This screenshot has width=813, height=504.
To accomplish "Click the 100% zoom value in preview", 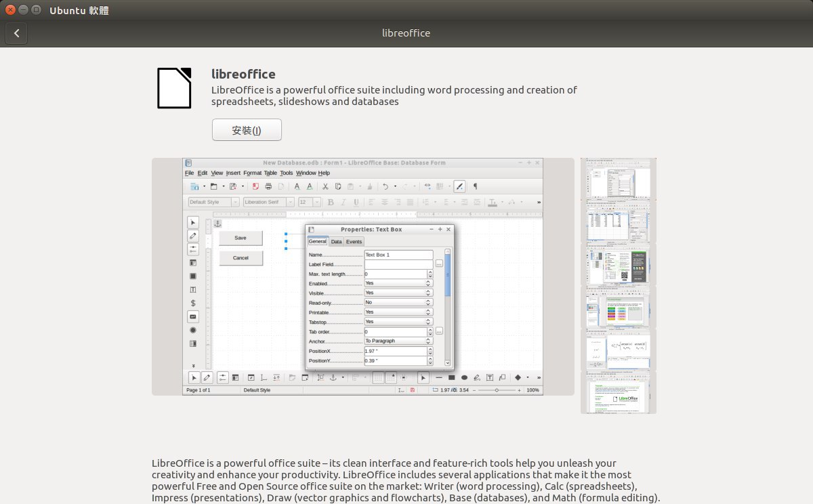I will coord(533,390).
